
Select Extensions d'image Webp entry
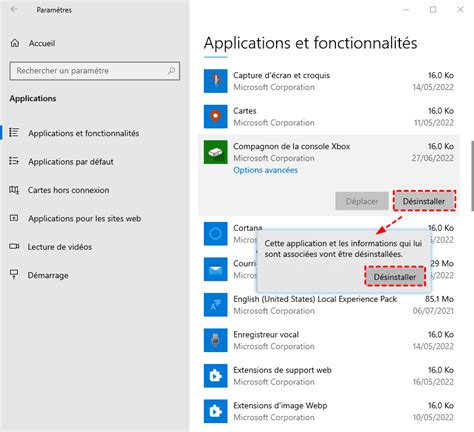pyautogui.click(x=280, y=406)
